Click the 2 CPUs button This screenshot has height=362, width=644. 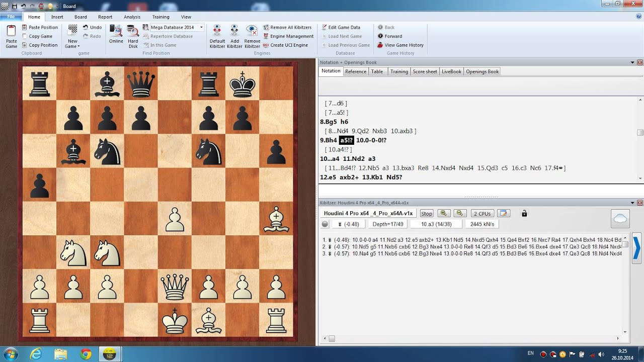click(x=482, y=214)
